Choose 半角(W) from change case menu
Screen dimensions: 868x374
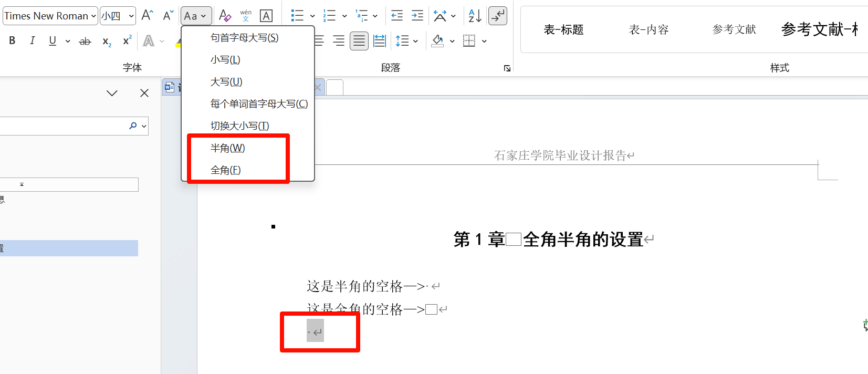click(228, 148)
